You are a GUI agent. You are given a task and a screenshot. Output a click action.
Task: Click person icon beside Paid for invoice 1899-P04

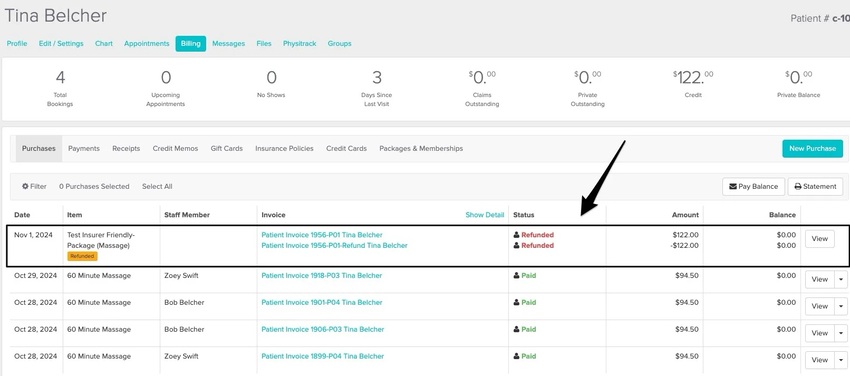tap(517, 356)
